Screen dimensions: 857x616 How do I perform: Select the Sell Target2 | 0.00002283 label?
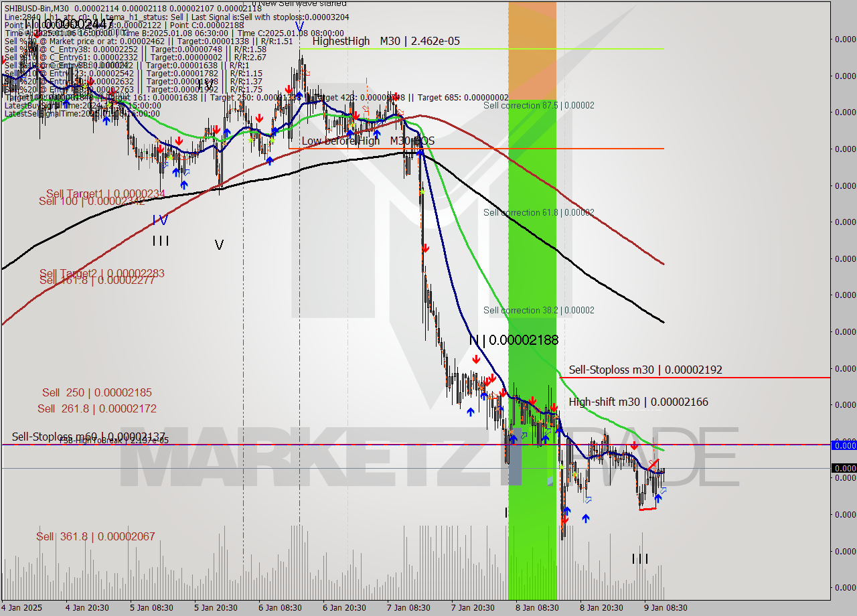click(x=102, y=273)
